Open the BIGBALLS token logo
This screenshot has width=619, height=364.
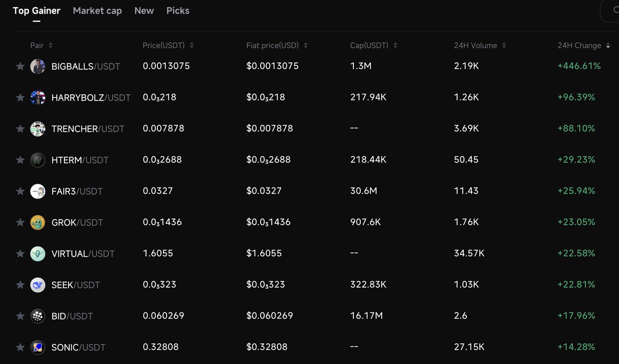click(x=38, y=66)
